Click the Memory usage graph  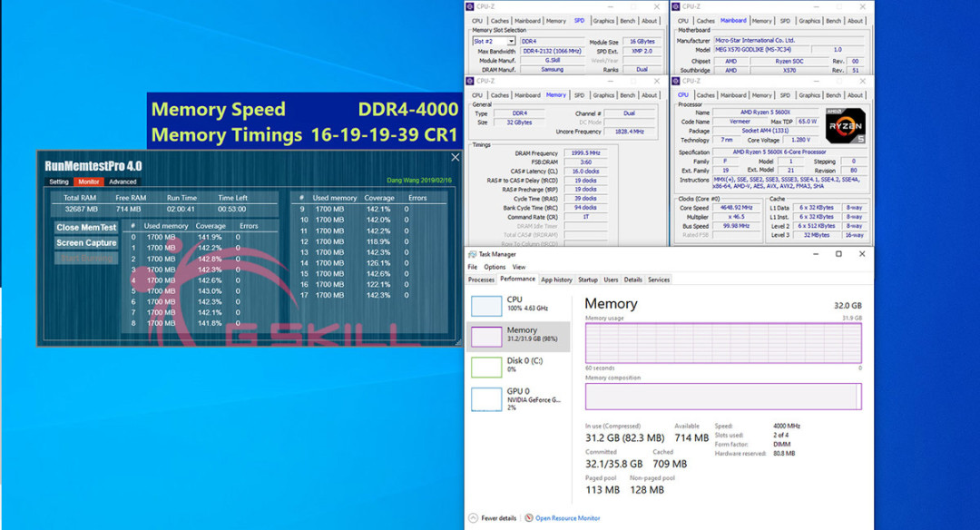click(x=723, y=342)
